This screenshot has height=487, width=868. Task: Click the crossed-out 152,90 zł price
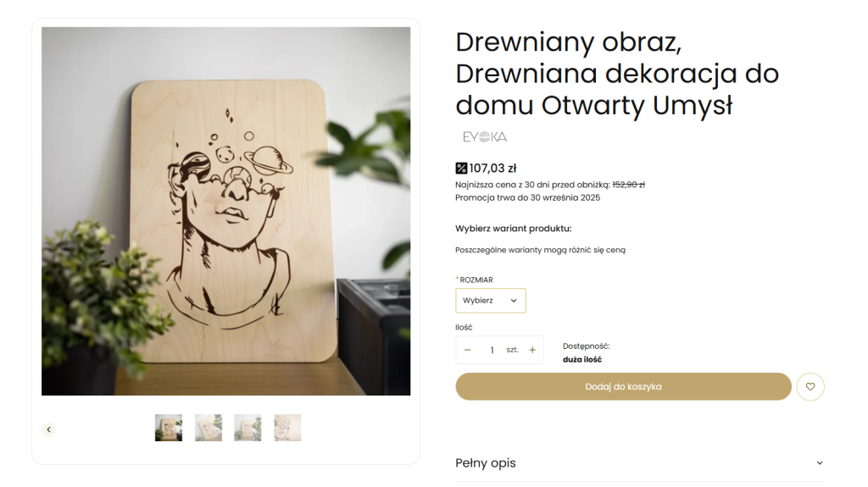tap(628, 185)
